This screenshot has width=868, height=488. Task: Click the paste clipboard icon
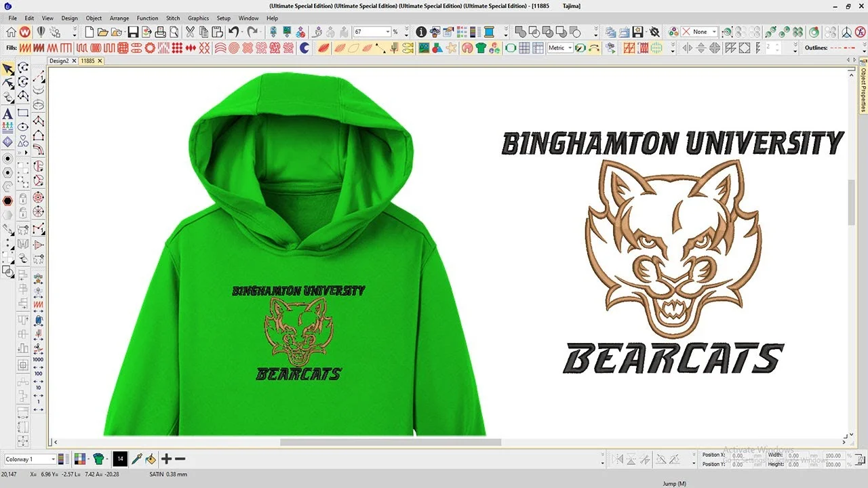click(217, 32)
